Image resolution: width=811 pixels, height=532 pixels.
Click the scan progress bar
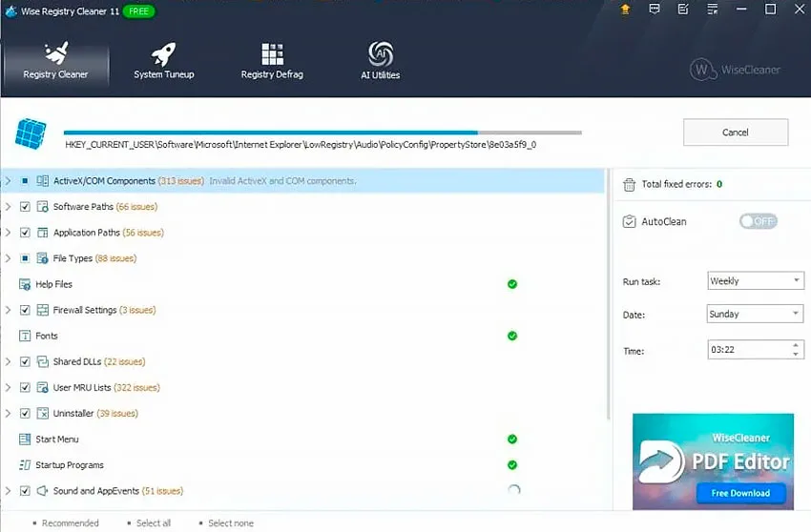[322, 133]
